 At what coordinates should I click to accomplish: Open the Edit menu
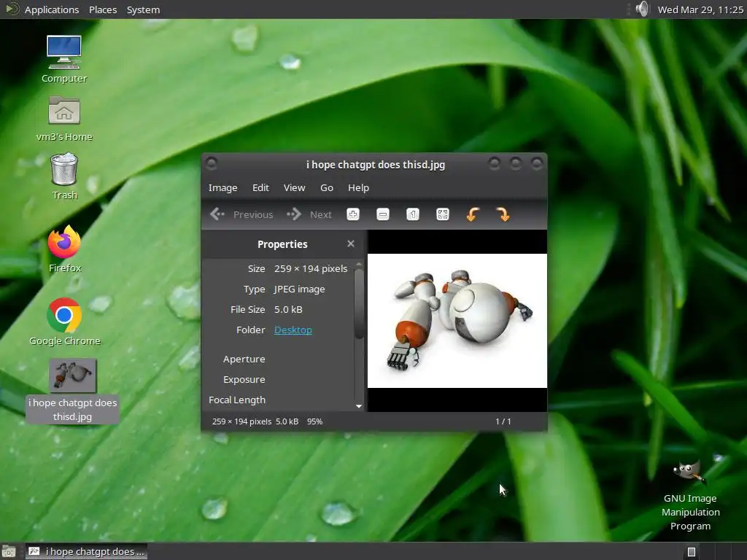260,187
